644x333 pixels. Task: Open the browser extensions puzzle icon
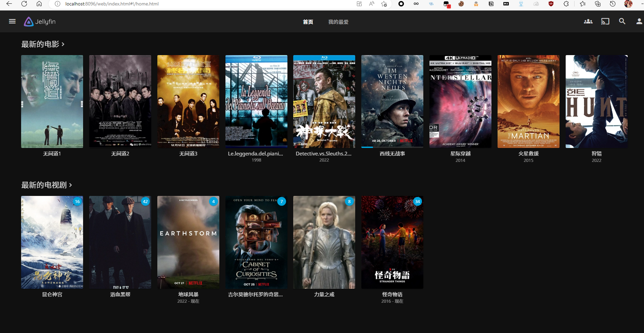click(566, 4)
